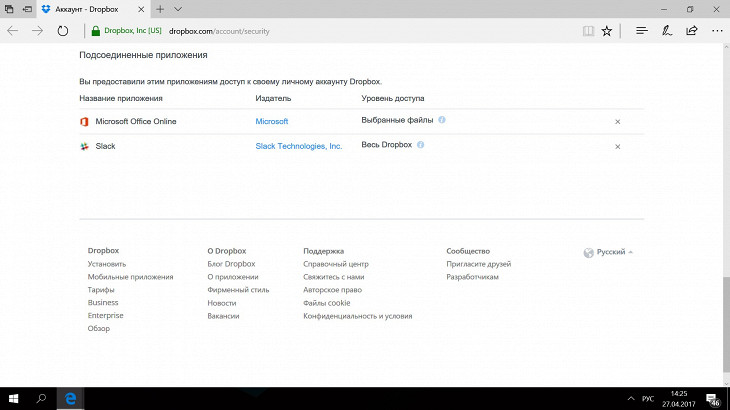730x410 pixels.
Task: Open Slack Technologies, Inc. link
Action: pos(299,146)
